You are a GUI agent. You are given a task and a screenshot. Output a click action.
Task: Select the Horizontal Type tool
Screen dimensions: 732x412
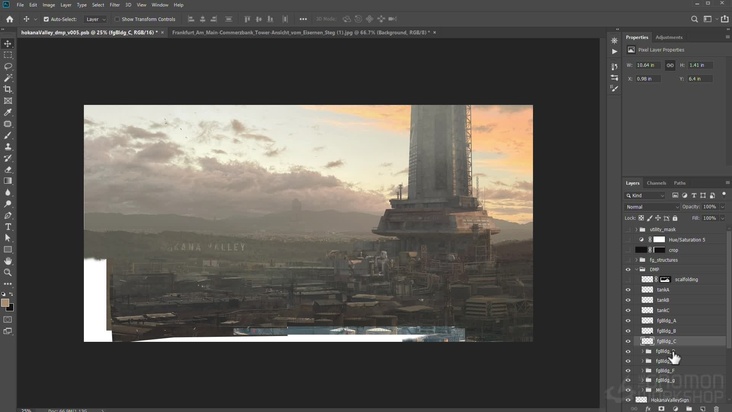pos(8,227)
